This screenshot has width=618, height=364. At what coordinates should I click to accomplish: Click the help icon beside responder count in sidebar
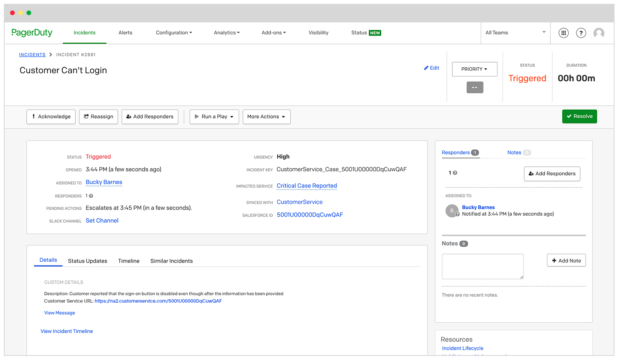click(455, 173)
